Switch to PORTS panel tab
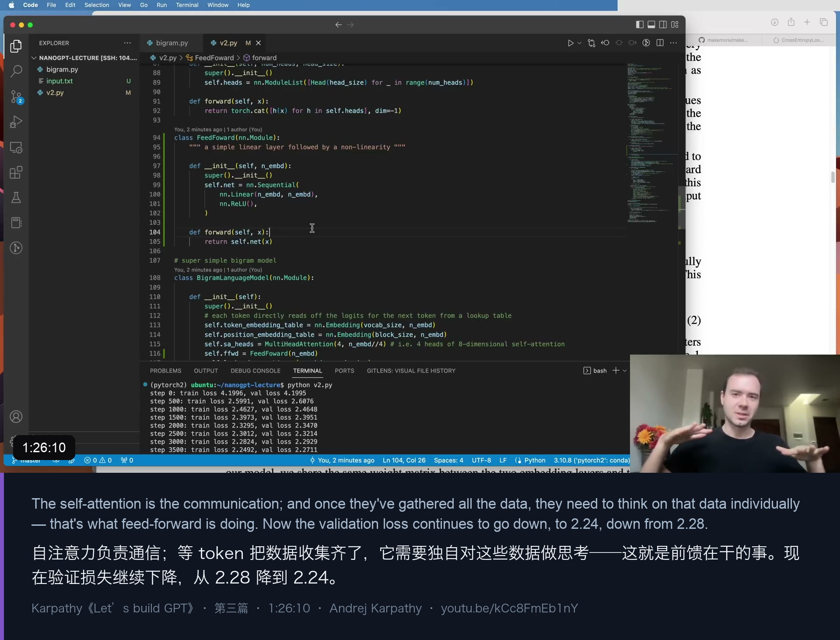The width and height of the screenshot is (840, 640). 344,371
